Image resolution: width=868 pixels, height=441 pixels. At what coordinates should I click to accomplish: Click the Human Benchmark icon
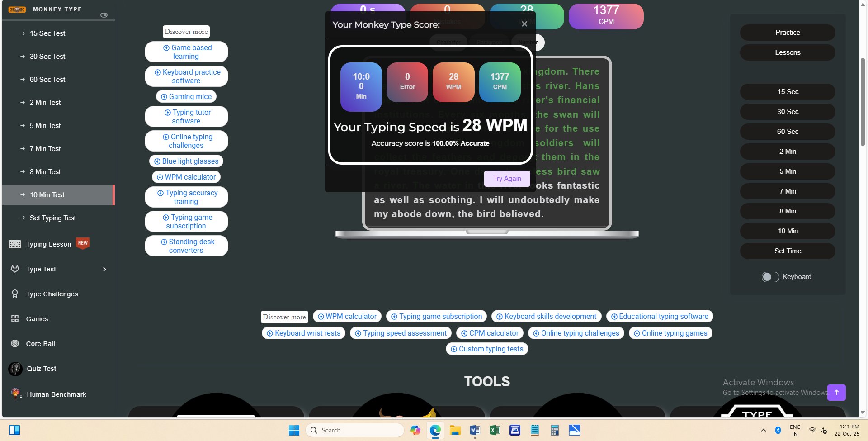pyautogui.click(x=16, y=394)
